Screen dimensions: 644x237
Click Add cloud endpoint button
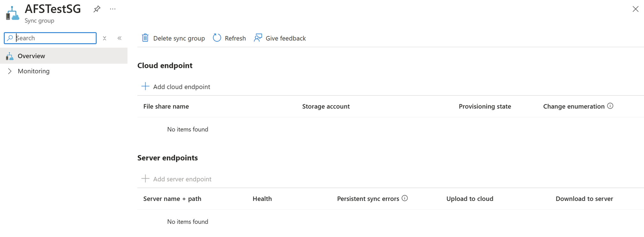(x=181, y=87)
